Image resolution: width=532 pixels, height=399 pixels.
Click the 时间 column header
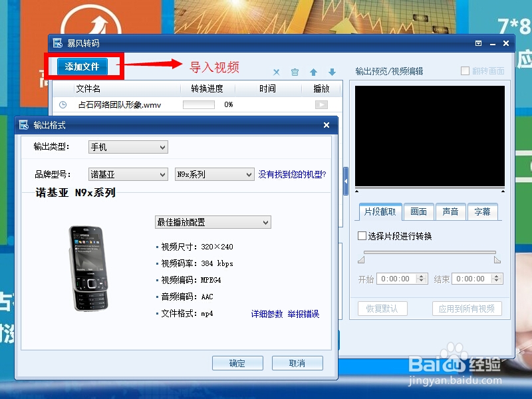click(x=268, y=89)
